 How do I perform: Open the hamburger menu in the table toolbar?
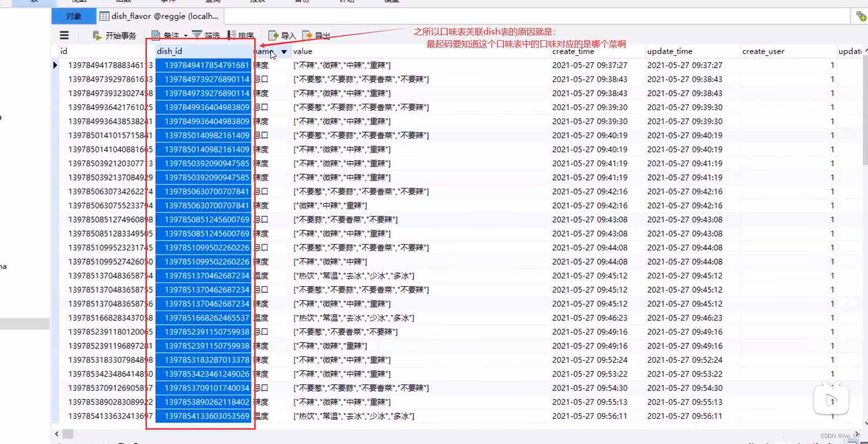(x=64, y=35)
